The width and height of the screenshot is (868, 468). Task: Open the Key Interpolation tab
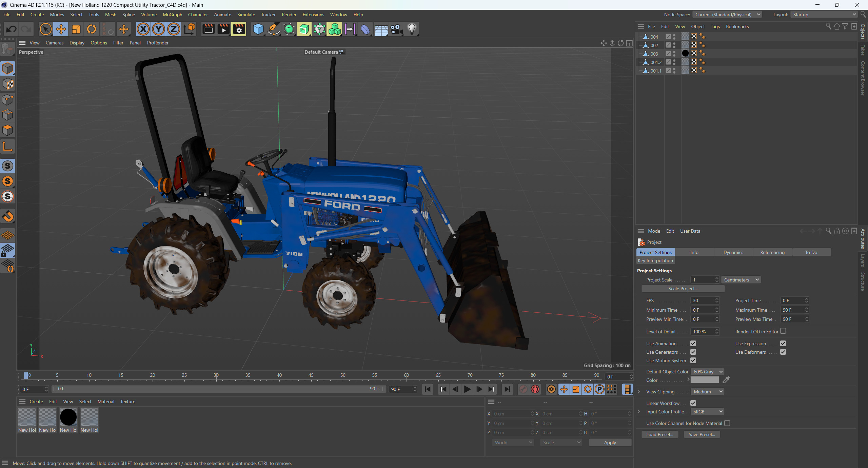[x=655, y=260]
